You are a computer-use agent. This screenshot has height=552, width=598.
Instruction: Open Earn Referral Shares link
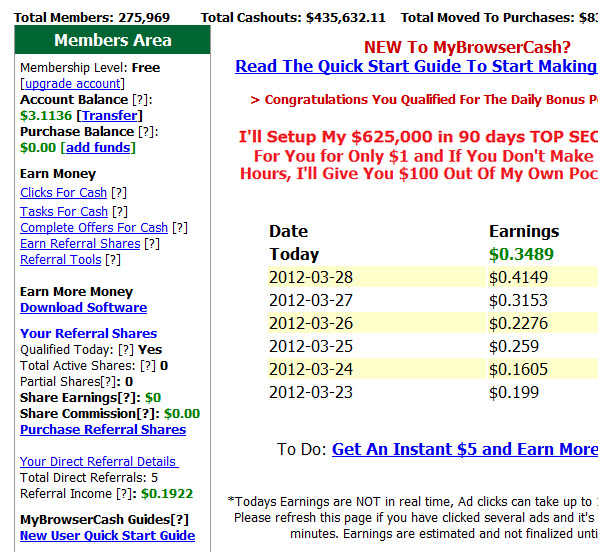(x=80, y=243)
